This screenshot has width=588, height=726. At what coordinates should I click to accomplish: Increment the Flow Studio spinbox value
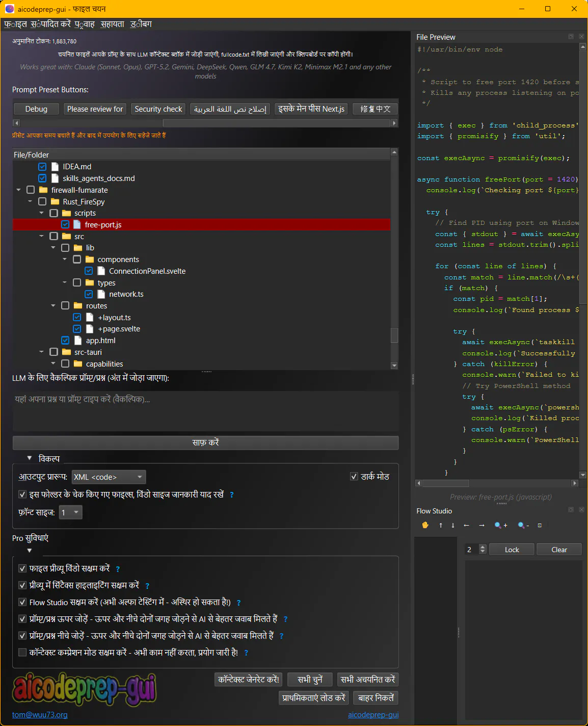click(x=483, y=547)
